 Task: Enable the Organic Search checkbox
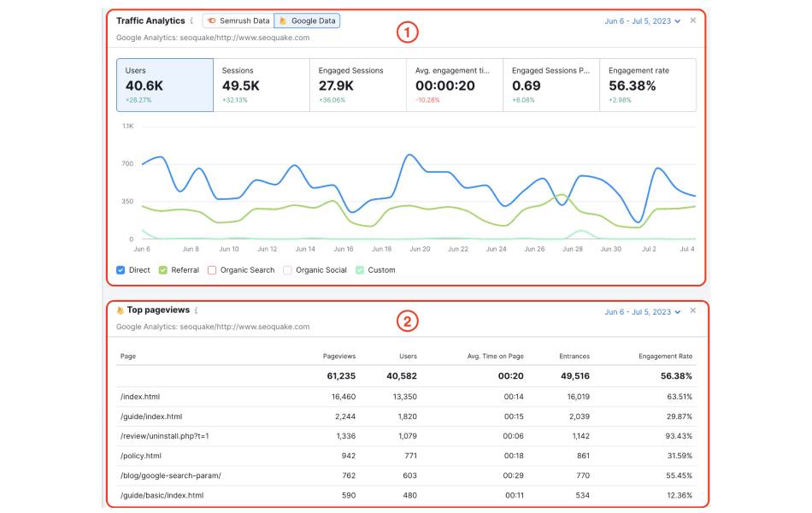coord(212,270)
